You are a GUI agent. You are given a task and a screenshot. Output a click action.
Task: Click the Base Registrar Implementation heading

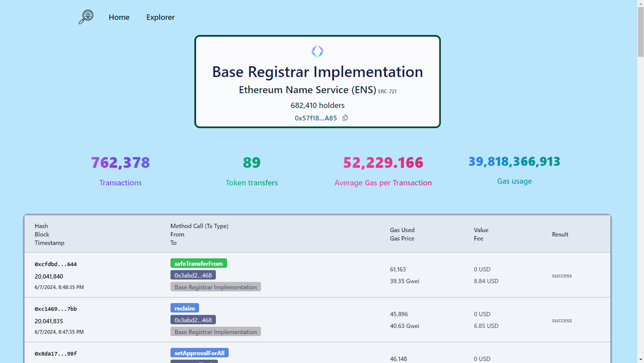pyautogui.click(x=318, y=72)
